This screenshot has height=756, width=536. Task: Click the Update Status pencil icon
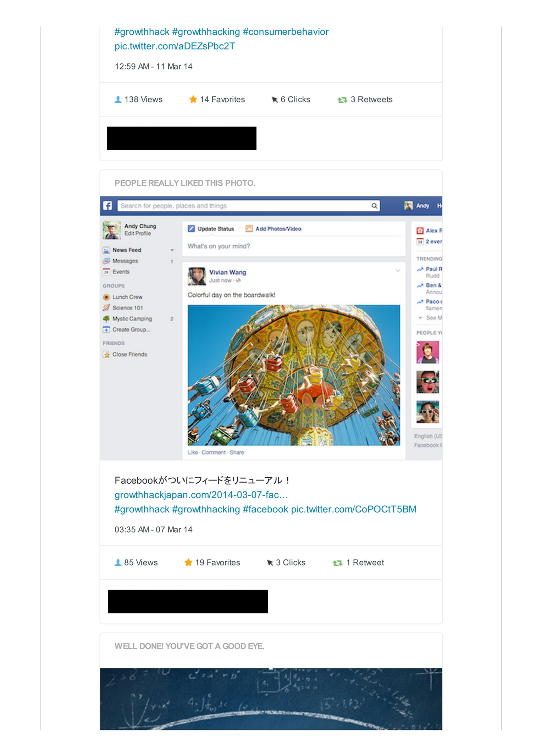[191, 229]
